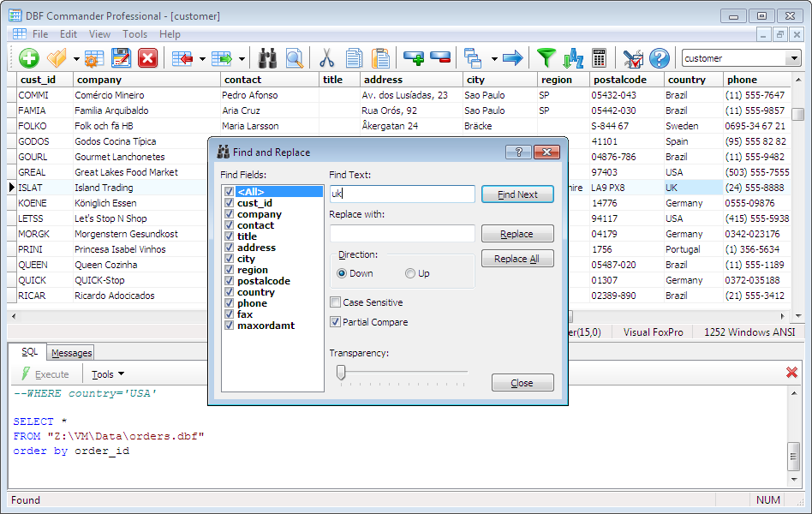The image size is (812, 514).
Task: Toggle the maxordamt field checkbox
Action: point(229,326)
